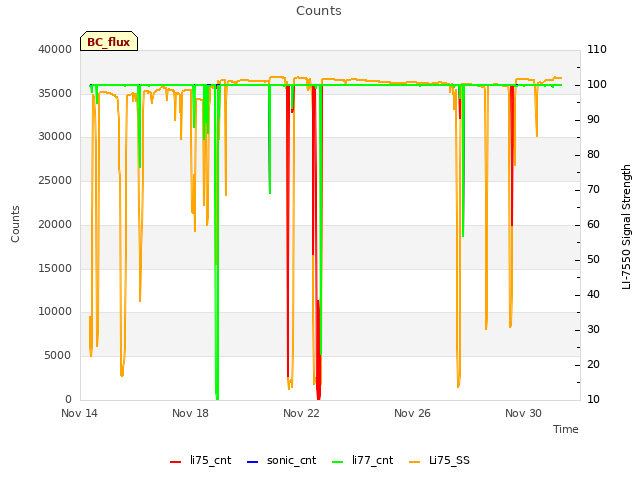Click the Time axis title
The image size is (640, 480).
point(566,429)
